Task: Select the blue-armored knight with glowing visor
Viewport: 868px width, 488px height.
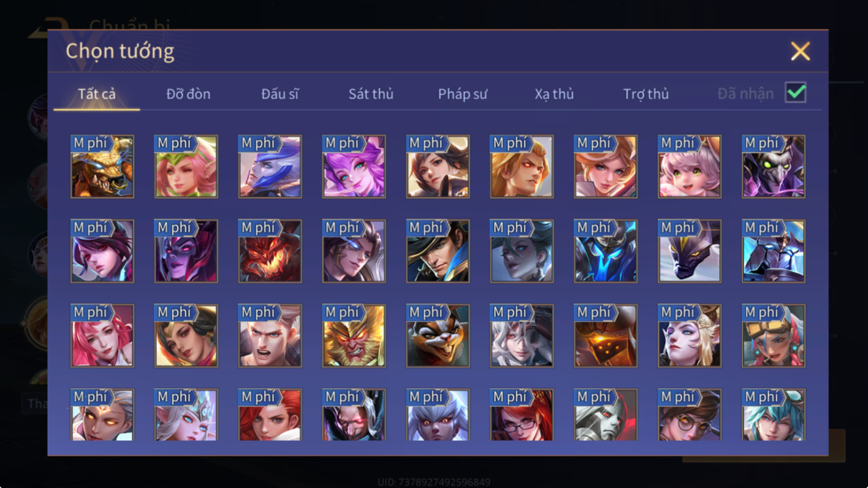Action: pyautogui.click(x=605, y=251)
